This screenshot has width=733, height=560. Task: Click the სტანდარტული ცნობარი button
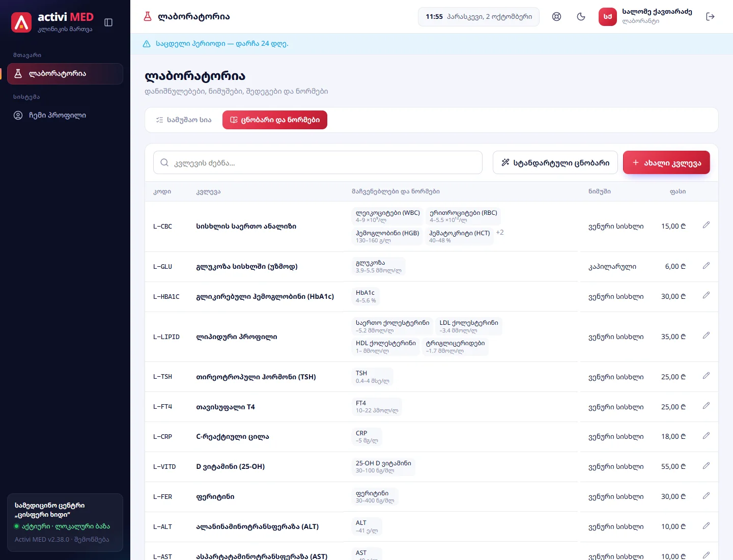[555, 163]
